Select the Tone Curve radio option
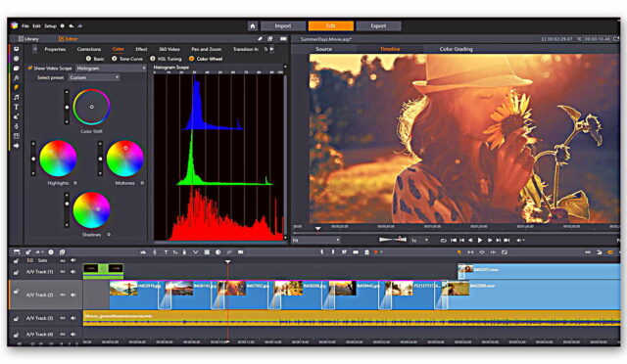The width and height of the screenshot is (627, 364). (x=115, y=59)
